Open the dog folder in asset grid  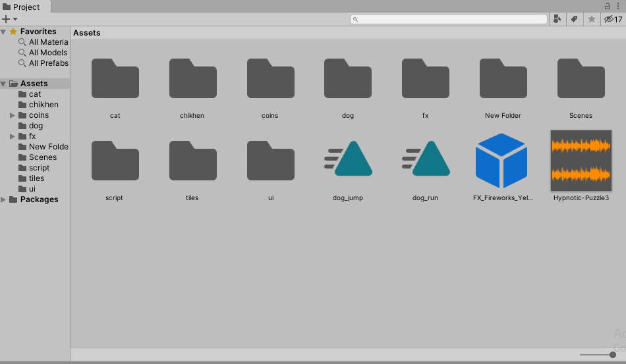pyautogui.click(x=348, y=78)
